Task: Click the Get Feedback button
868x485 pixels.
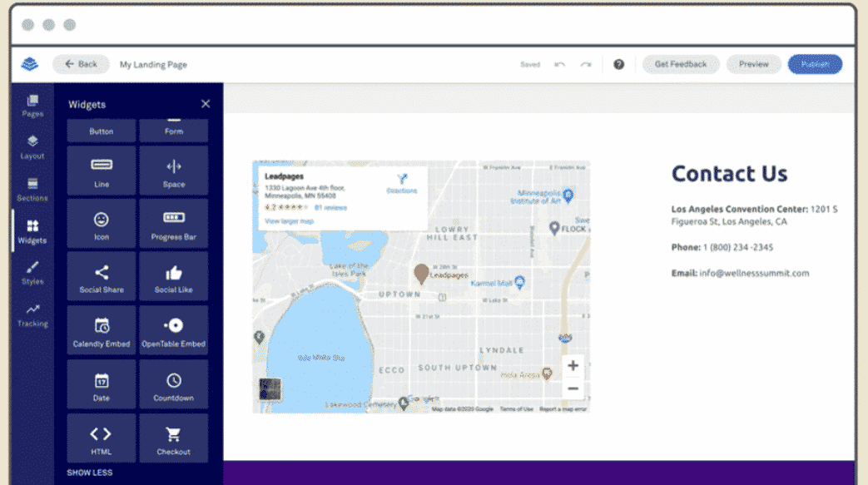Action: 681,64
